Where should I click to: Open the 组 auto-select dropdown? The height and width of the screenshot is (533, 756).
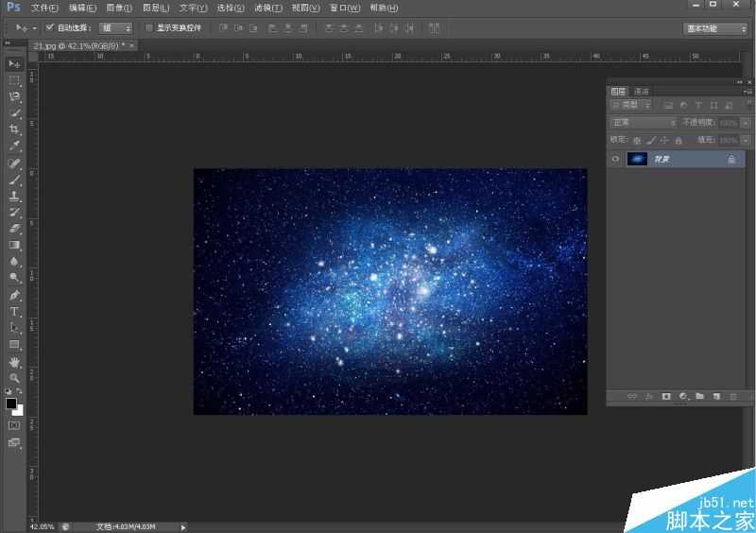(x=116, y=28)
